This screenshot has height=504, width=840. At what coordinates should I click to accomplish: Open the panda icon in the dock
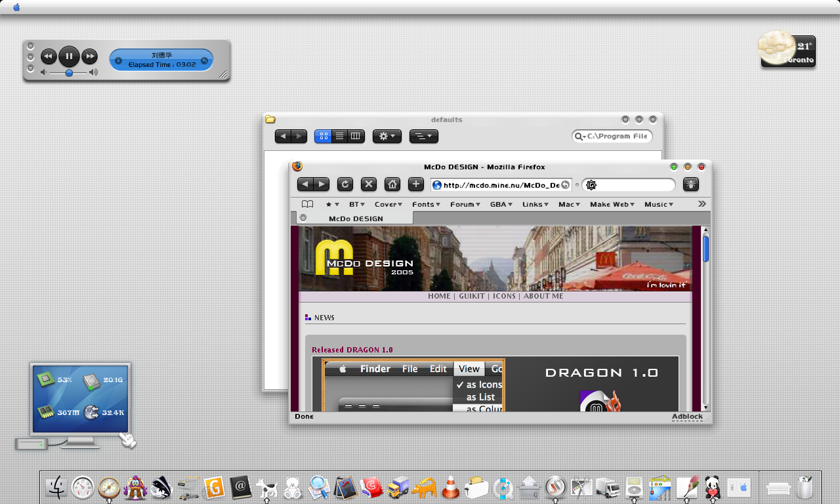[x=713, y=488]
